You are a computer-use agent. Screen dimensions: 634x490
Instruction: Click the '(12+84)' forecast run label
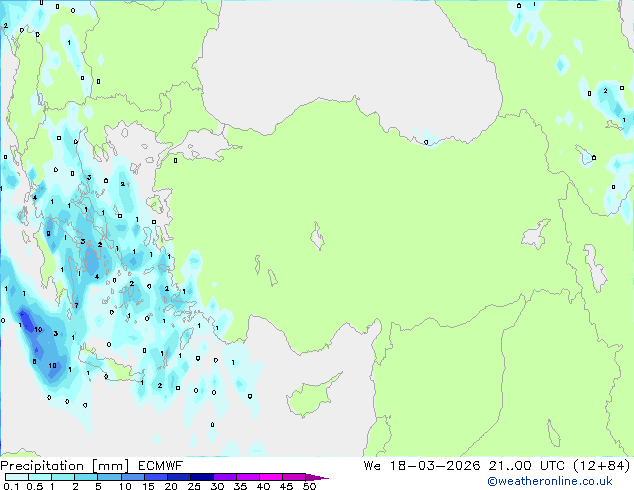(x=602, y=466)
